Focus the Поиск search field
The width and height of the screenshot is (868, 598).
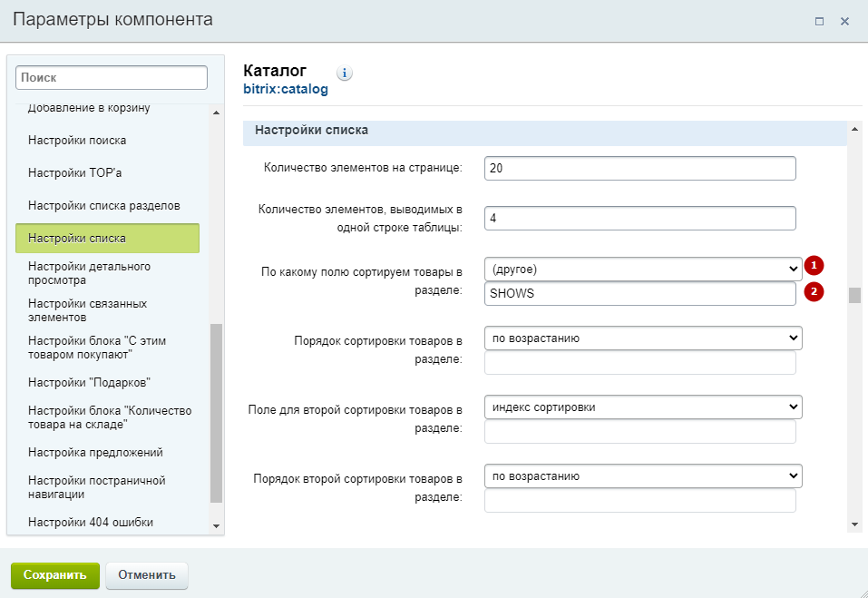tap(112, 77)
